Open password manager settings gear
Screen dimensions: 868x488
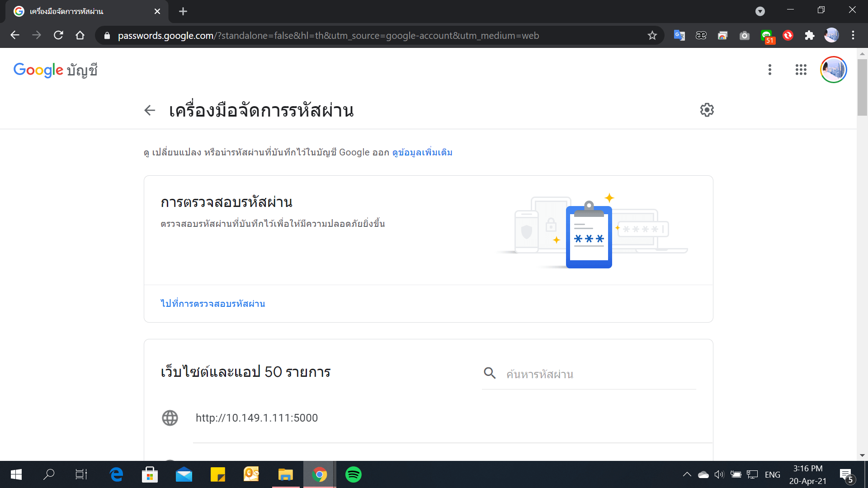tap(707, 110)
